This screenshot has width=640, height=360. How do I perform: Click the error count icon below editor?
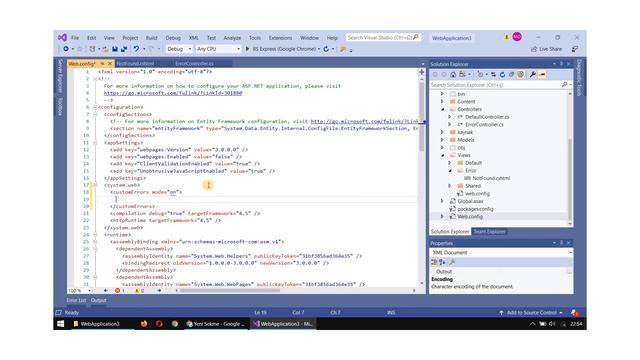tap(118, 291)
